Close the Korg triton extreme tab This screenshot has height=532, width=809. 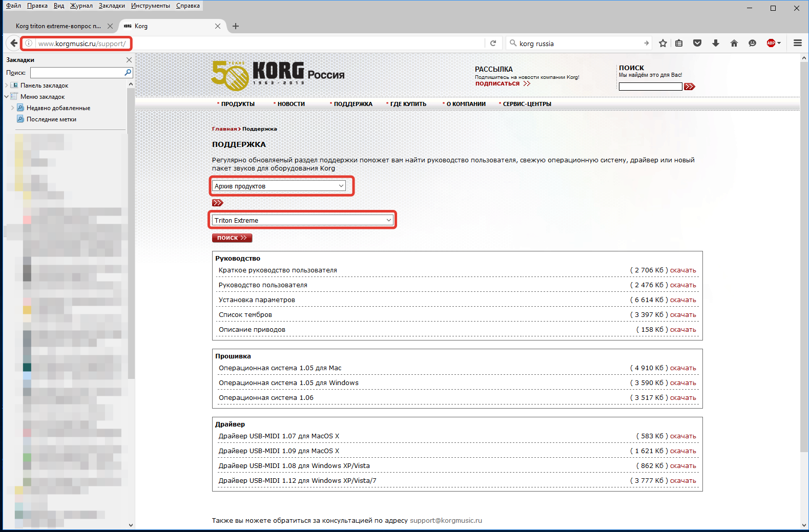point(110,26)
